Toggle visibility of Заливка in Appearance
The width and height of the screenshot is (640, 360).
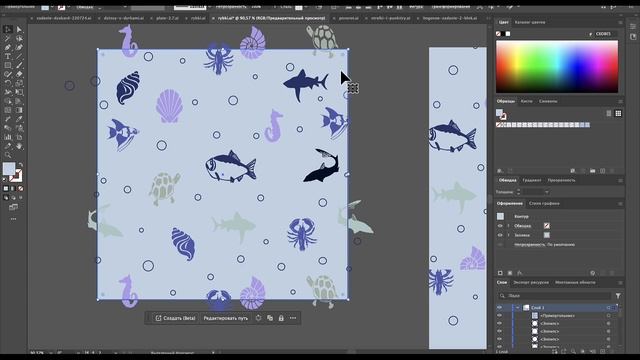pyautogui.click(x=500, y=235)
